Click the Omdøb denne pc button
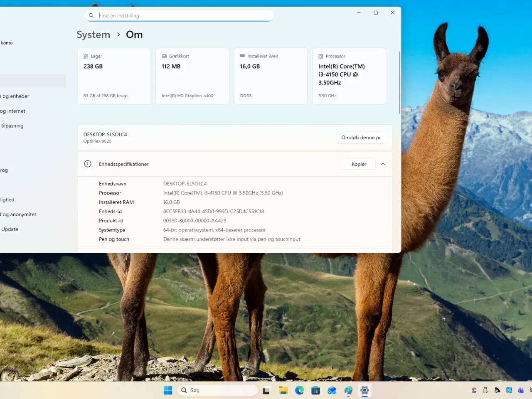This screenshot has height=399, width=532. tap(361, 138)
